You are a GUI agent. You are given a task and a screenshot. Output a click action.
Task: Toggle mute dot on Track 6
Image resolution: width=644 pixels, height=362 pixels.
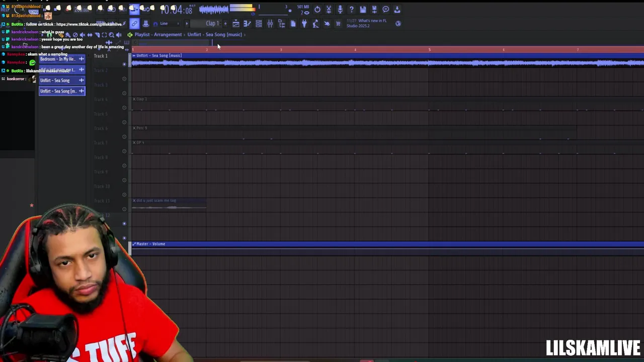124,137
